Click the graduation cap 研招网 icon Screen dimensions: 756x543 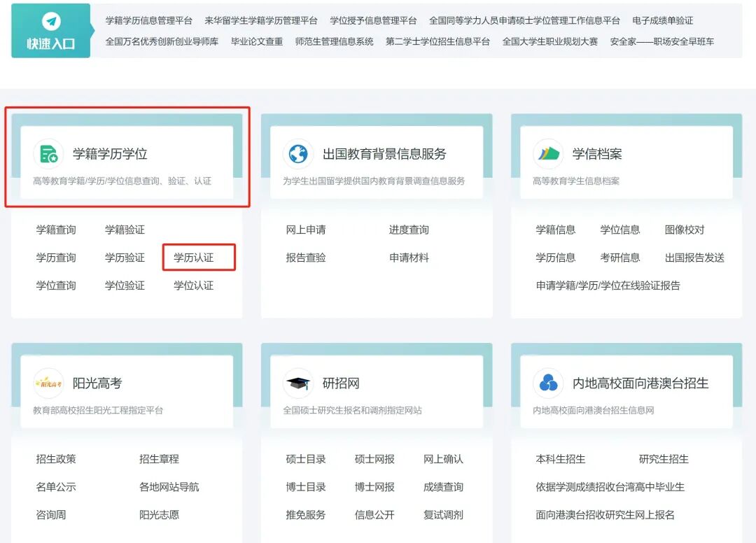[298, 383]
